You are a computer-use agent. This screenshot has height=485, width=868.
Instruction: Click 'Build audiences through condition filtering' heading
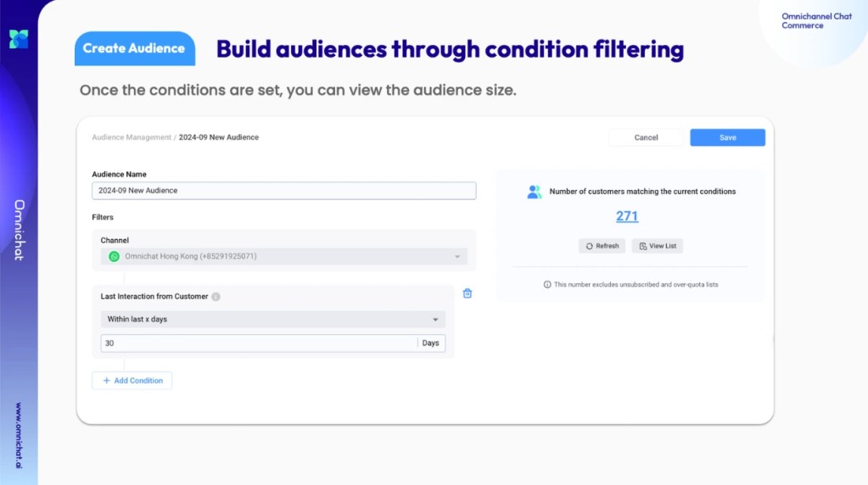450,49
